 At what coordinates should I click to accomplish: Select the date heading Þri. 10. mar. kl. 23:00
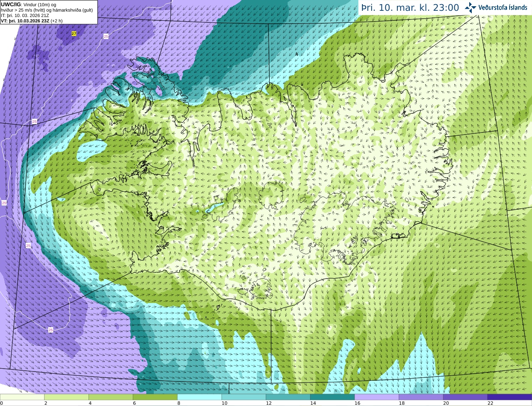point(410,8)
